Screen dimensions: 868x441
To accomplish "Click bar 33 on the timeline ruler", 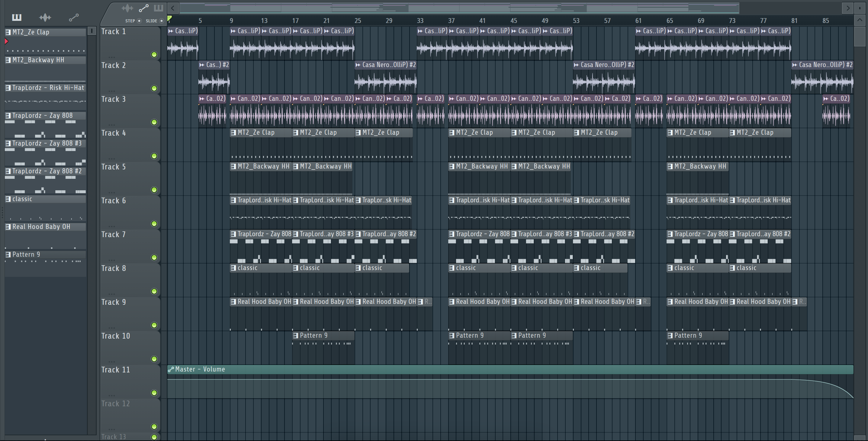I will coord(420,21).
